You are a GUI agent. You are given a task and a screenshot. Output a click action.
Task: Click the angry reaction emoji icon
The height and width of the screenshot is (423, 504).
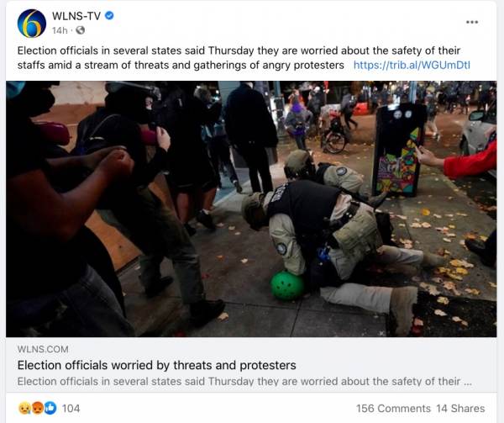(x=37, y=408)
